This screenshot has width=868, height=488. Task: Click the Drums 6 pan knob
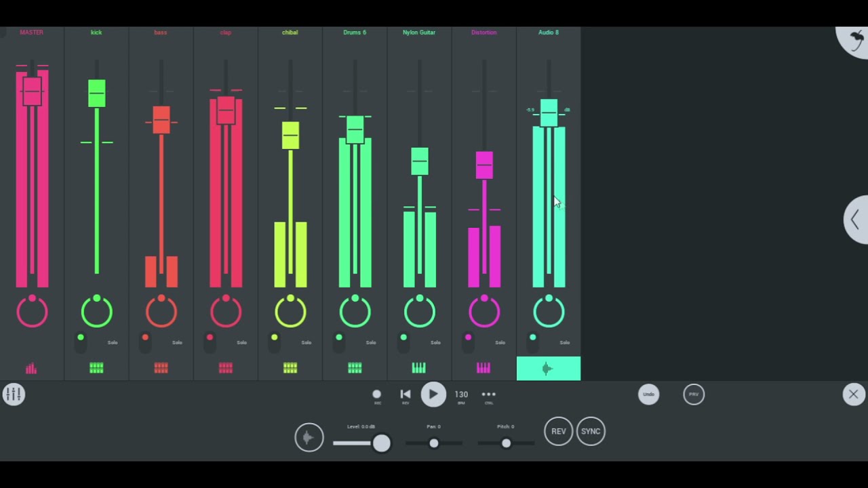[355, 312]
